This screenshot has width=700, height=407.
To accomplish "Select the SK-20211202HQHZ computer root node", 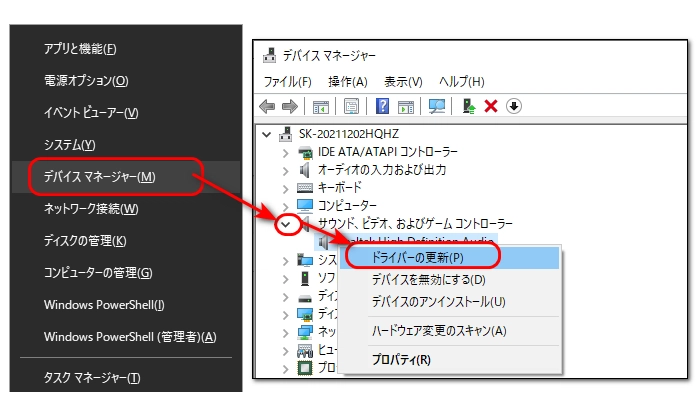I will 347,134.
